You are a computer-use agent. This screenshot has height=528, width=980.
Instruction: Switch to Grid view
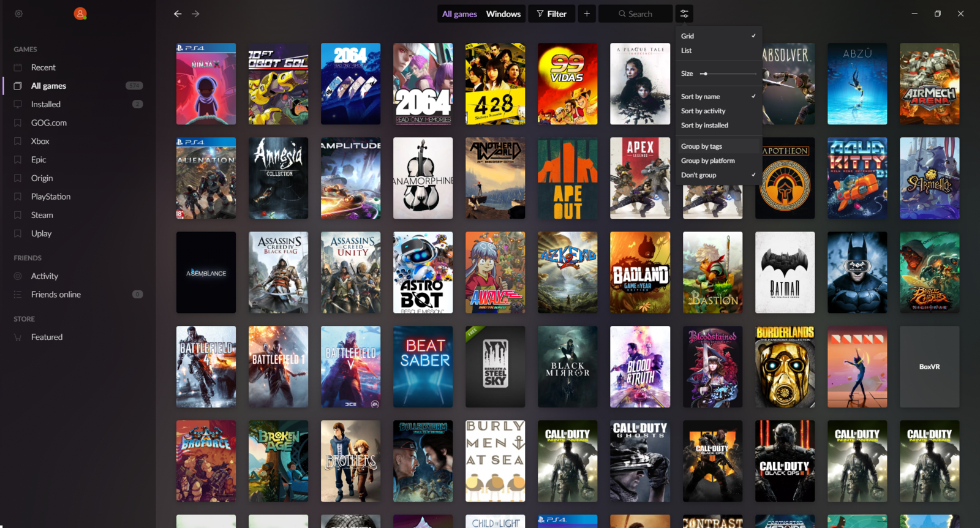718,36
